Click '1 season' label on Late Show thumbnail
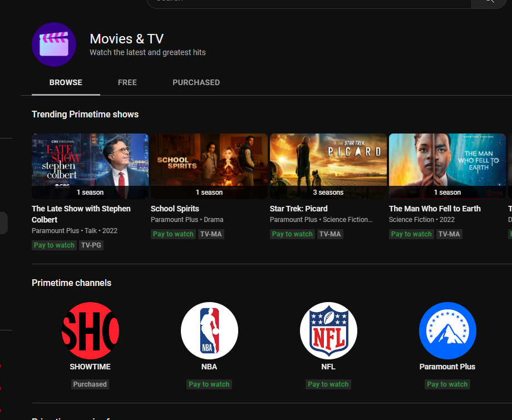 [x=90, y=192]
